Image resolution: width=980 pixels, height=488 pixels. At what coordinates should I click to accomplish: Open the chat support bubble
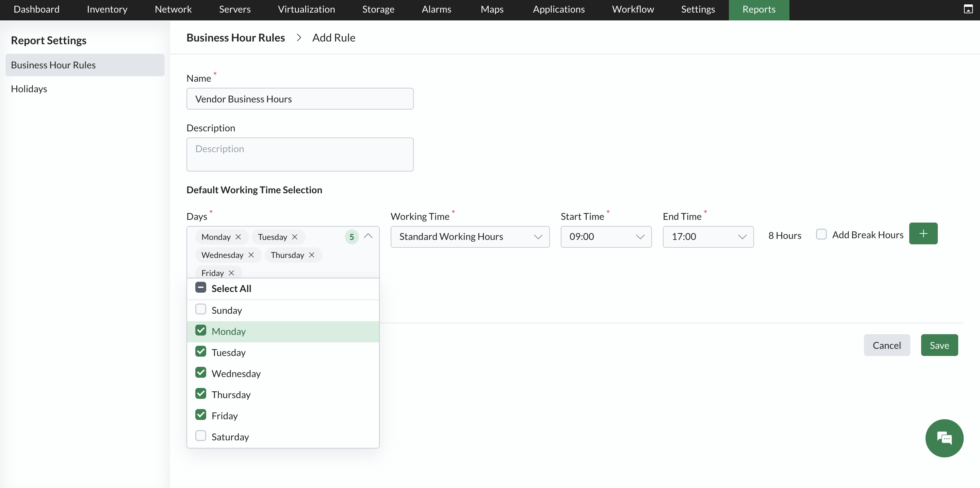(944, 438)
